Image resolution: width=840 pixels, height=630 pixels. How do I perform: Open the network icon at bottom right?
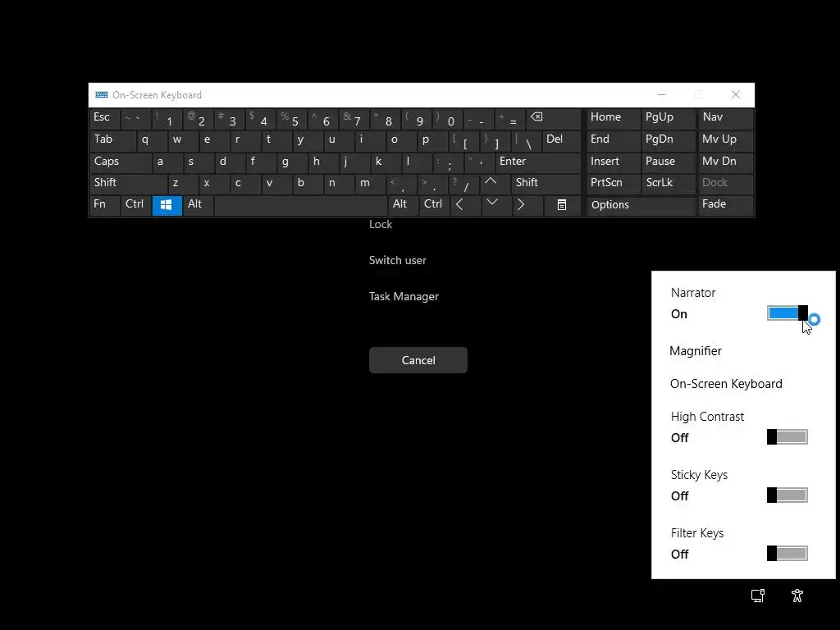coord(758,596)
